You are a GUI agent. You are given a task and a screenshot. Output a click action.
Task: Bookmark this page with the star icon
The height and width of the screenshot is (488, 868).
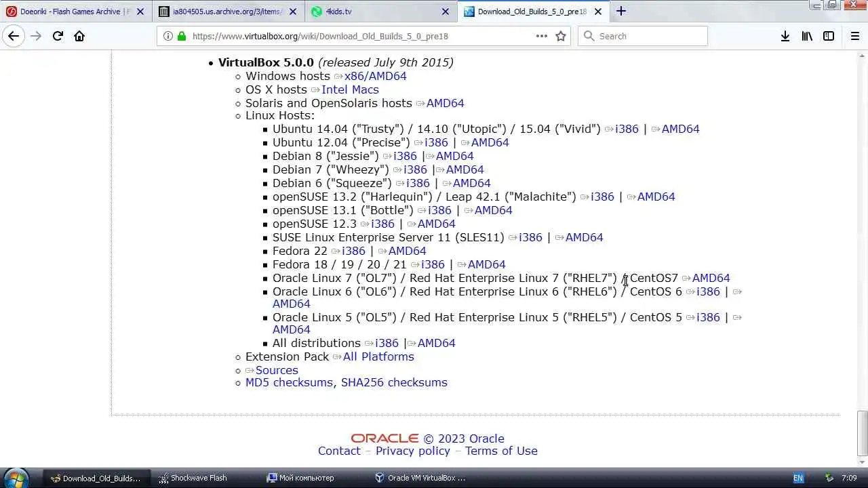point(561,36)
